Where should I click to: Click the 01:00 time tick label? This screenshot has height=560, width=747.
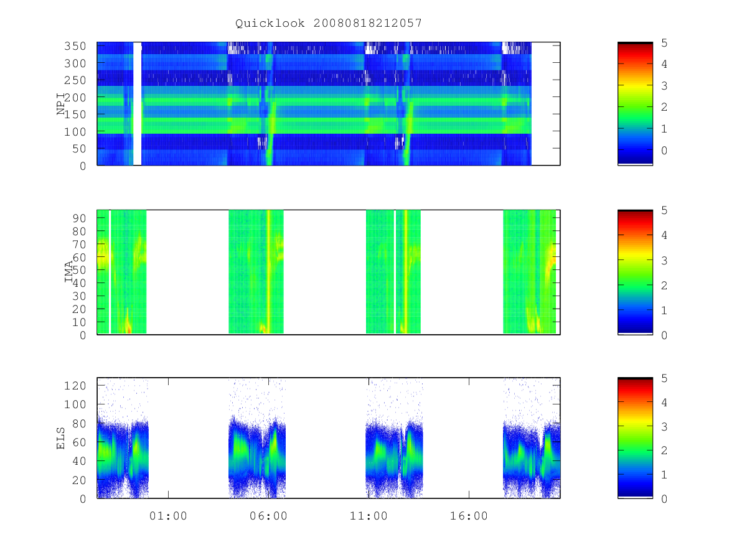pos(168,516)
